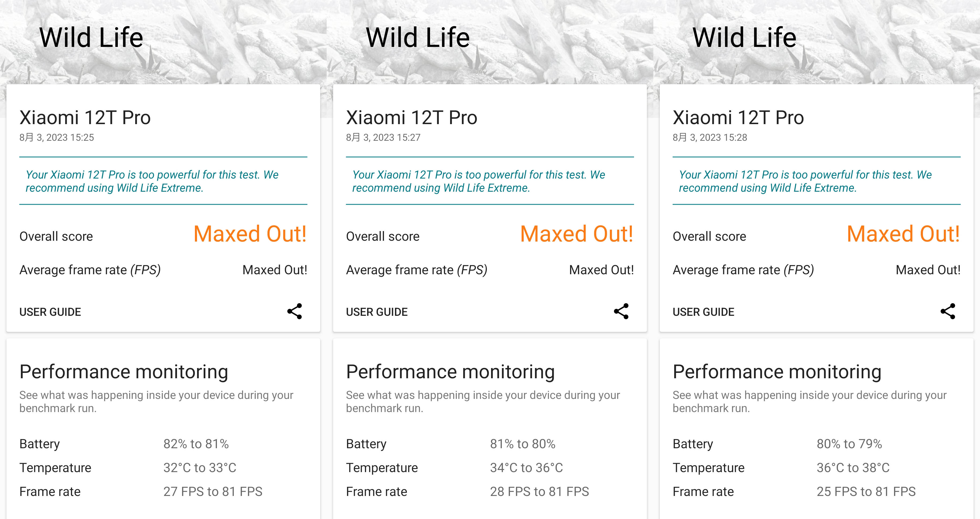The height and width of the screenshot is (519, 980).
Task: Click the Maxed Out! frame rate value, right panel
Action: click(928, 270)
